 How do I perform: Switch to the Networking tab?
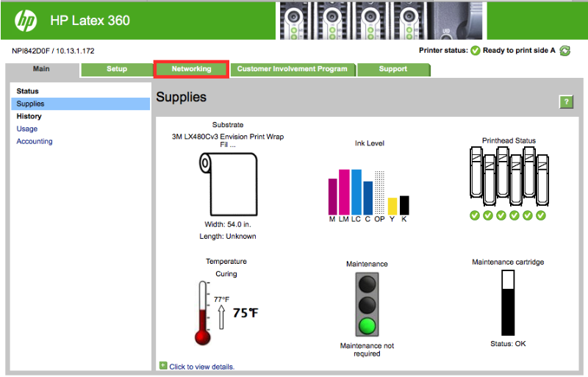point(191,69)
